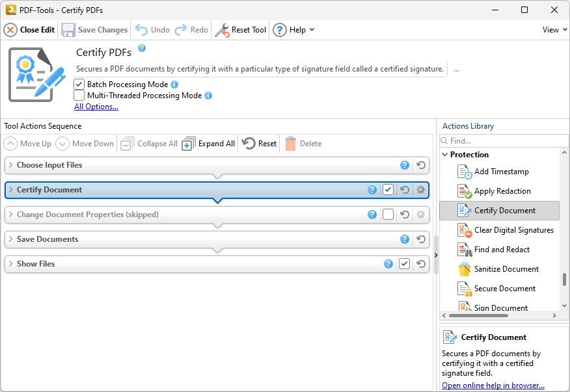Select Find and Redact action
570x392 pixels.
coord(500,250)
